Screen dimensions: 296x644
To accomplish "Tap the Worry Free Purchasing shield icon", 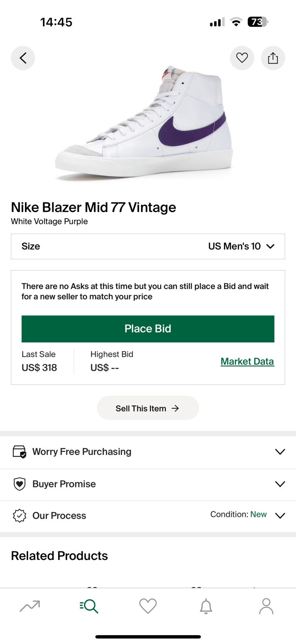I will [19, 452].
